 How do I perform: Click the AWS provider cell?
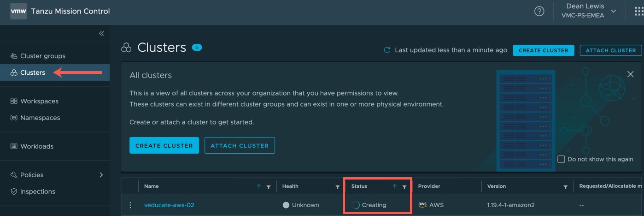[x=431, y=205]
